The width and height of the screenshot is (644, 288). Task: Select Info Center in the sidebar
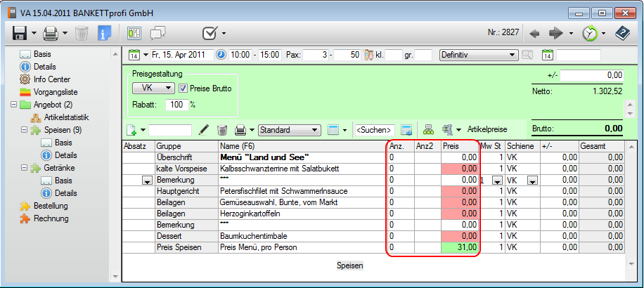tap(51, 79)
